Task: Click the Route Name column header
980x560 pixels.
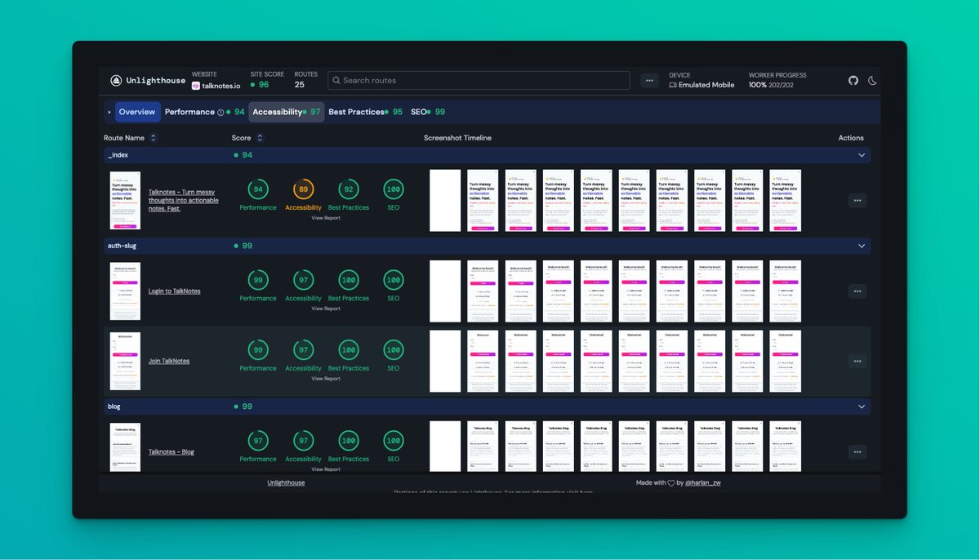Action: click(x=124, y=138)
